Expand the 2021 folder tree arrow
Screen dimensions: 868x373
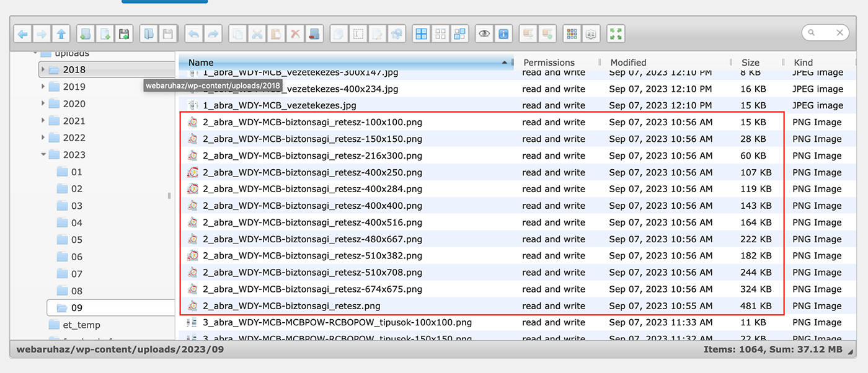(x=43, y=121)
